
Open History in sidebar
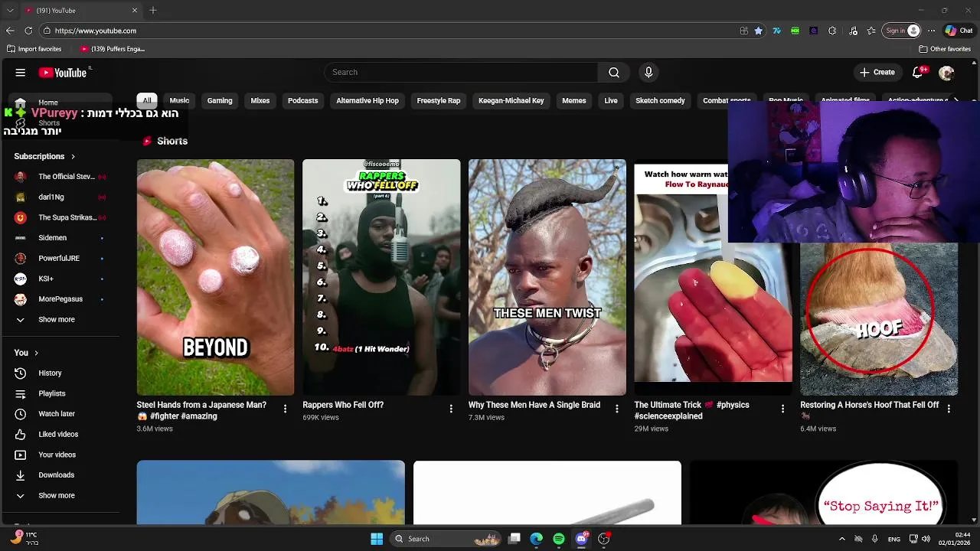[x=60, y=373]
